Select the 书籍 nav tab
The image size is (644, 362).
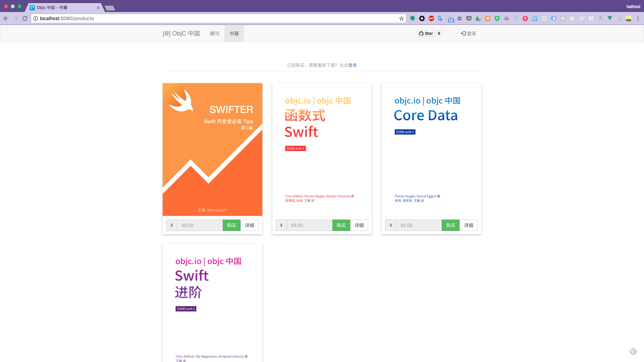[234, 34]
